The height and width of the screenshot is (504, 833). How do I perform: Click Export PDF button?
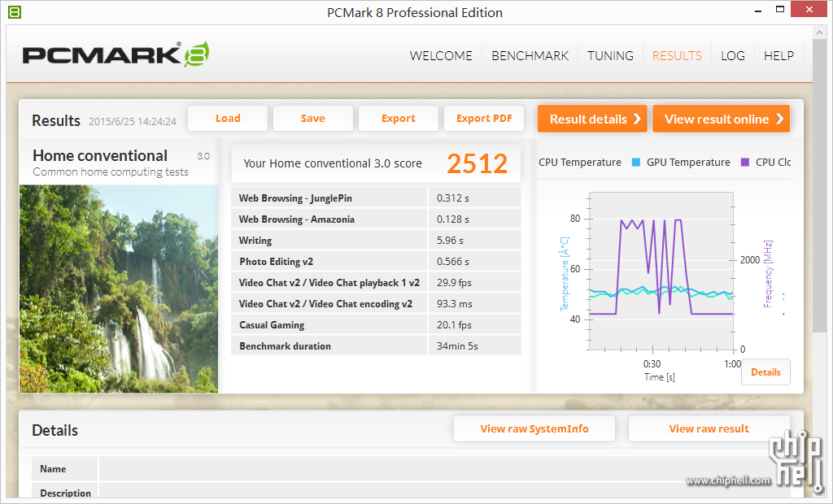[x=484, y=119]
